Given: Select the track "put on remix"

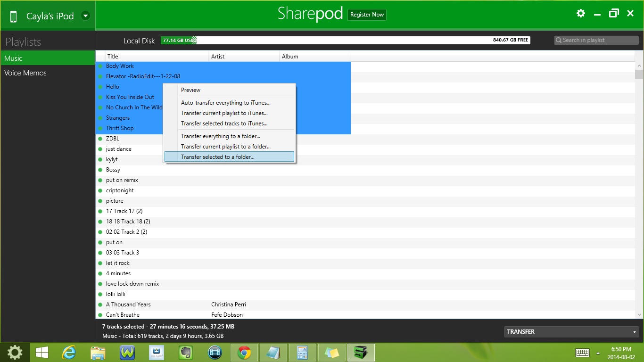Looking at the screenshot, I should (122, 180).
